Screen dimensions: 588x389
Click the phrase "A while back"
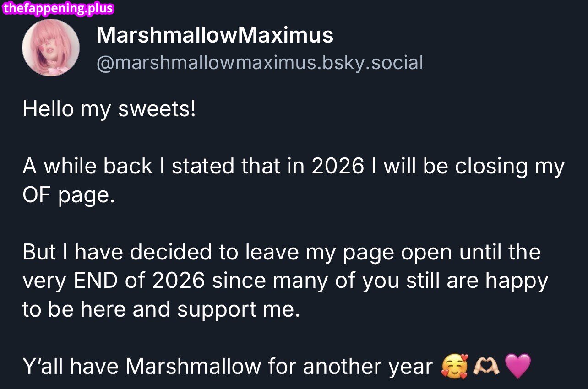pos(87,166)
